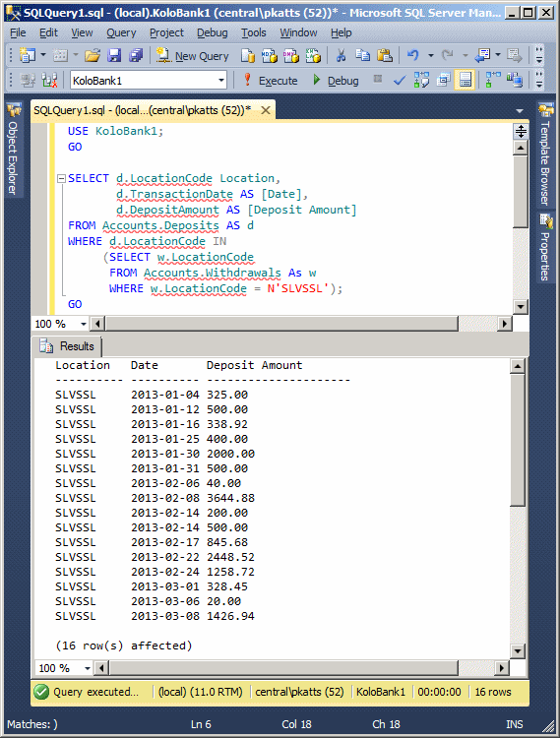Open the results 100 % zoom dropdown

click(x=87, y=668)
